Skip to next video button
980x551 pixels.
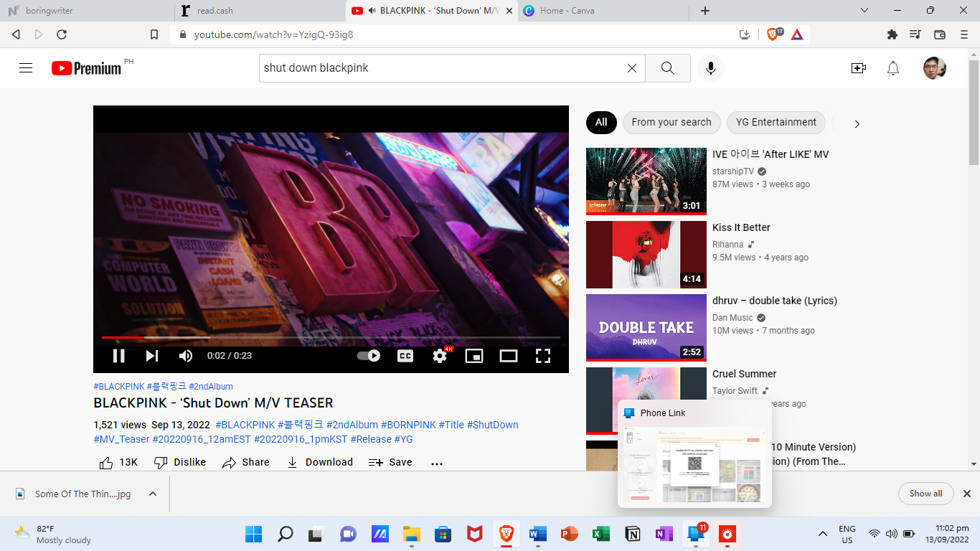[x=152, y=356]
